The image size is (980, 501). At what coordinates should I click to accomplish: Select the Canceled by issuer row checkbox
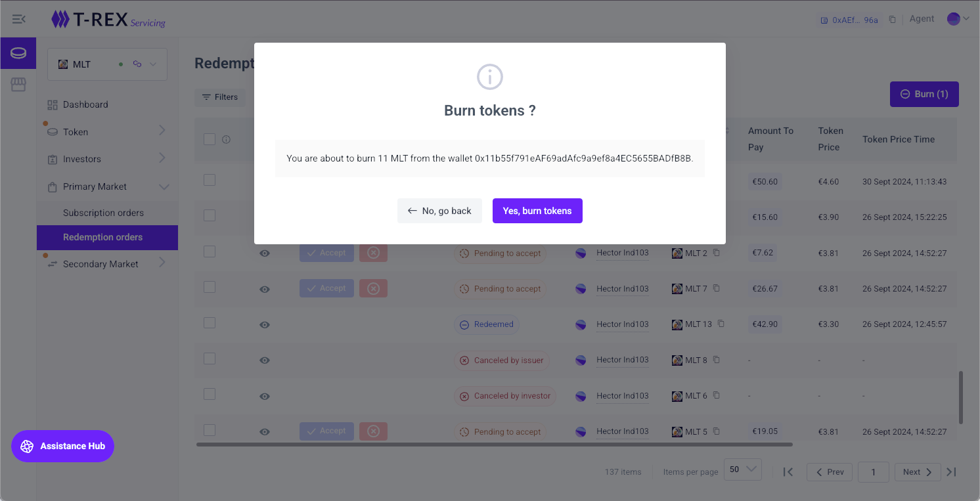pos(210,359)
